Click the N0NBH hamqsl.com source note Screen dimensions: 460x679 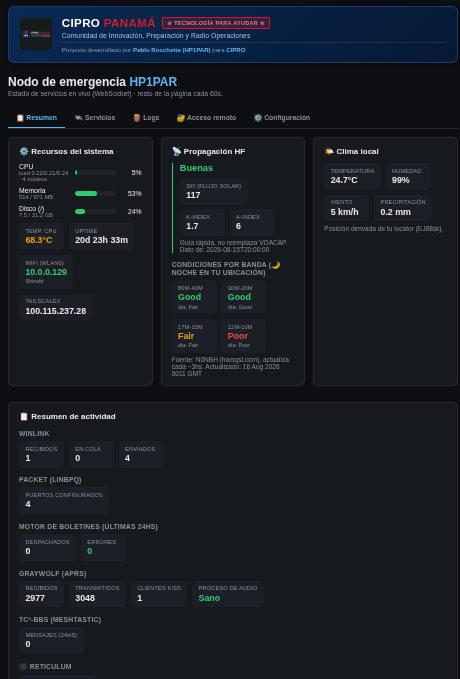click(x=230, y=366)
